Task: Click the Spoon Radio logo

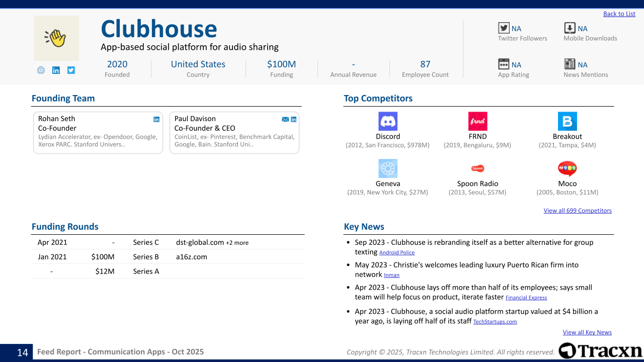Action: pyautogui.click(x=477, y=168)
